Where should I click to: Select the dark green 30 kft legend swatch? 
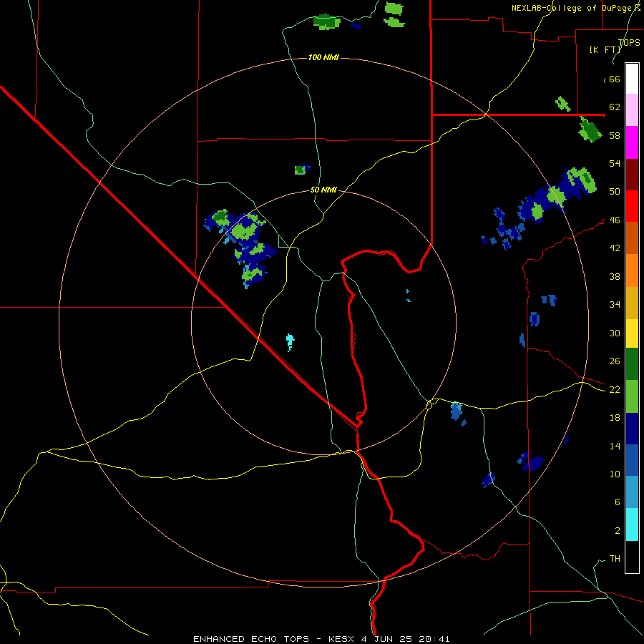632,364
